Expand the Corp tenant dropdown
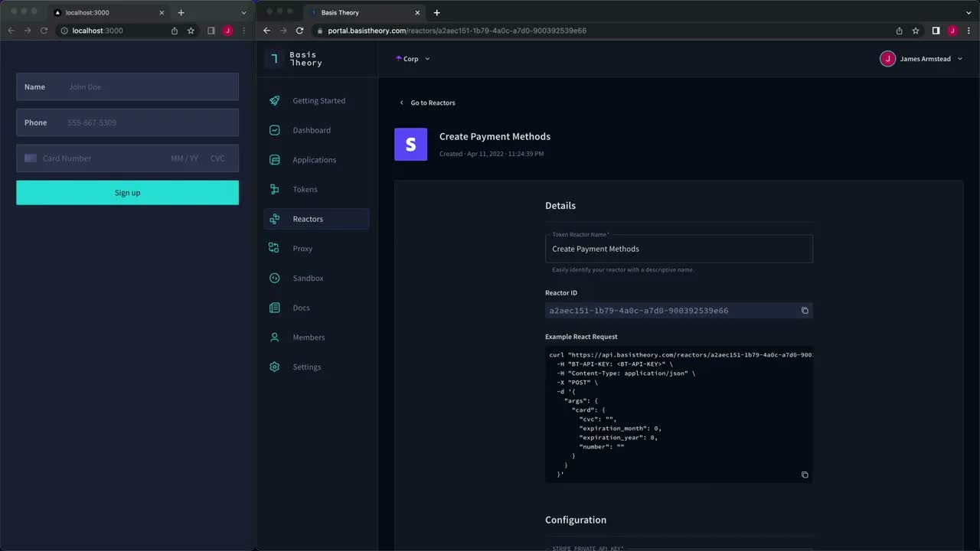980x551 pixels. [x=413, y=59]
